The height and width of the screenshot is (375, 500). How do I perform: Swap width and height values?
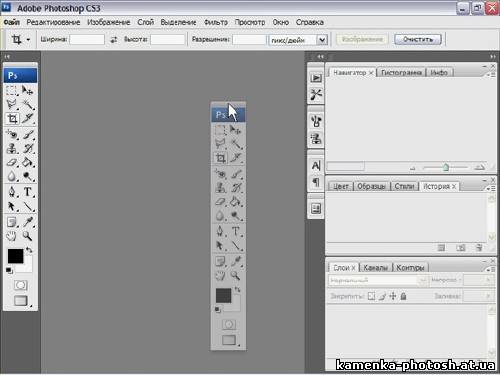[114, 40]
